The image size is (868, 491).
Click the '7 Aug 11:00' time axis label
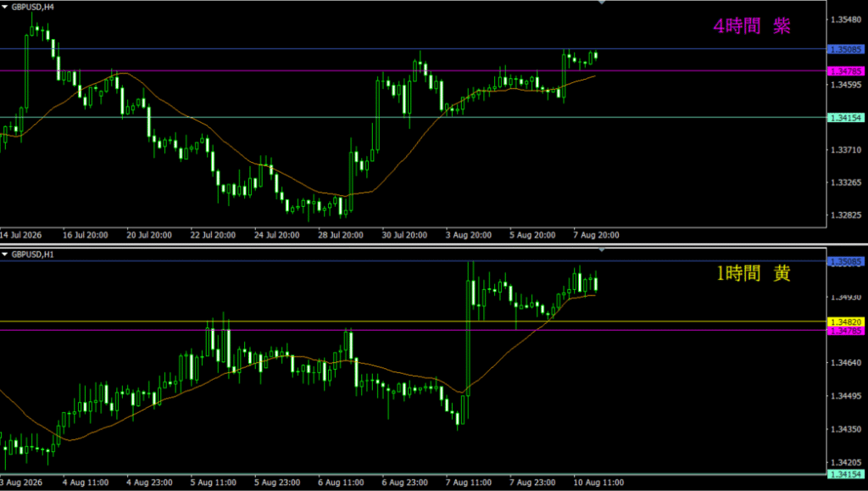(468, 483)
